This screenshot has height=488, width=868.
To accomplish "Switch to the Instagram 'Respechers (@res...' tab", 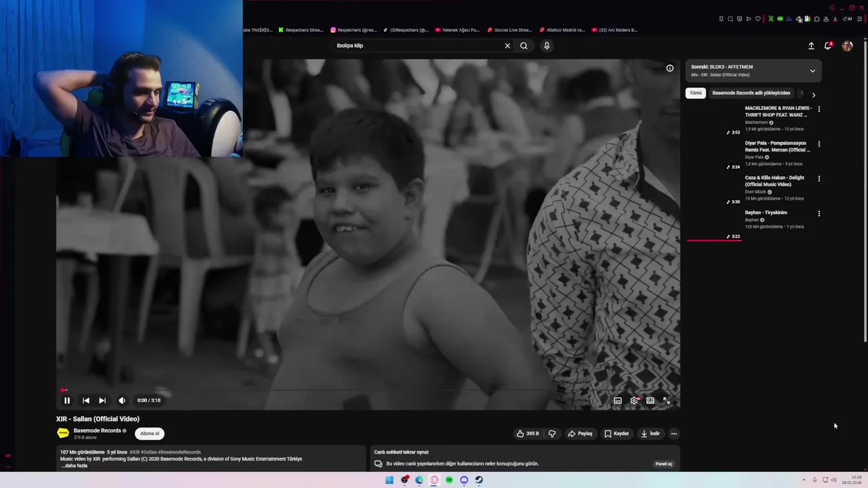I will [x=353, y=30].
